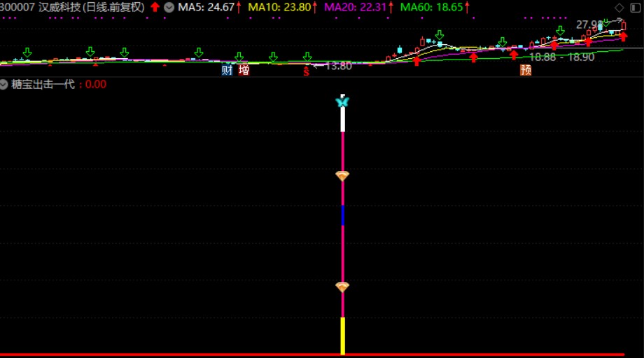Click the orange 预 forecast marker
644x358 pixels.
coord(526,70)
